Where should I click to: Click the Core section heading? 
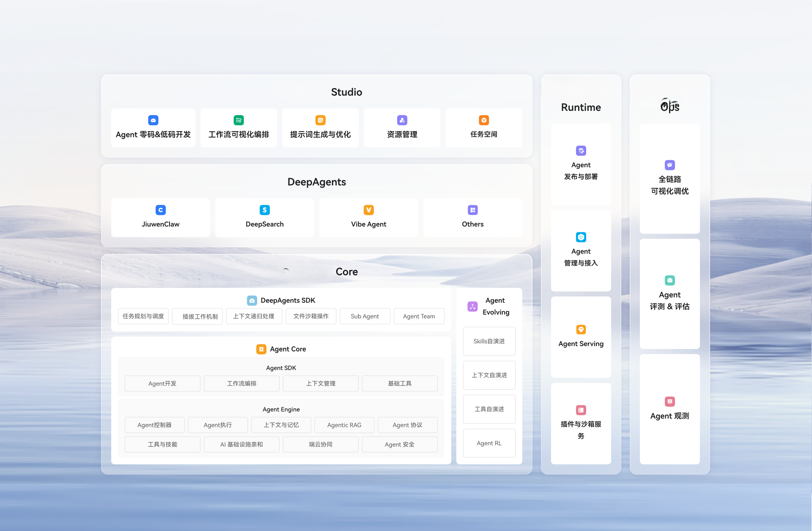[347, 272]
